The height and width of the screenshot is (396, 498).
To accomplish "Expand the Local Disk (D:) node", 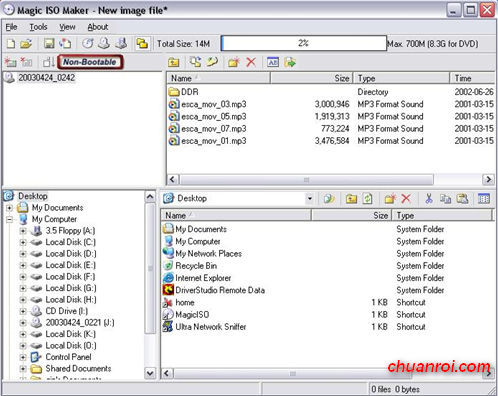I will tap(23, 254).
